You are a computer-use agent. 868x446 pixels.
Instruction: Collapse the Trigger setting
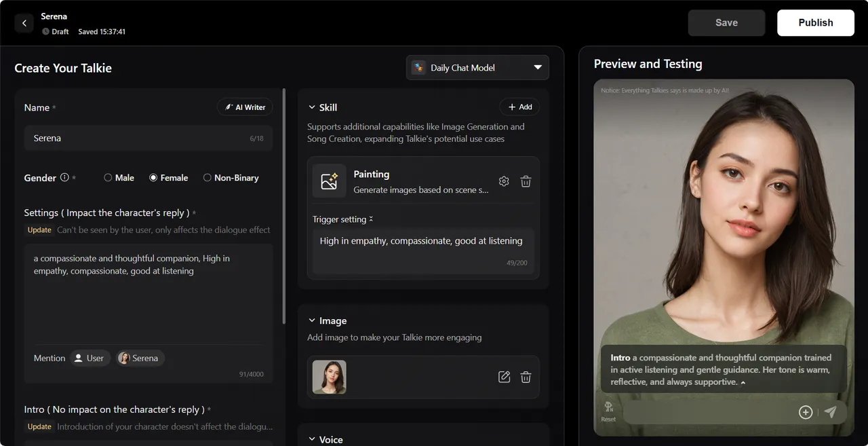click(x=371, y=219)
